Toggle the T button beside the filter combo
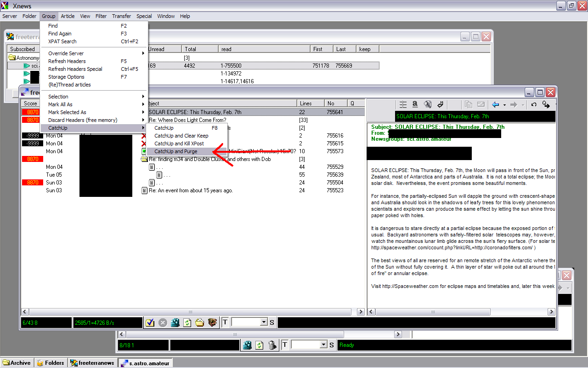Image resolution: width=588 pixels, height=368 pixels. [x=225, y=322]
